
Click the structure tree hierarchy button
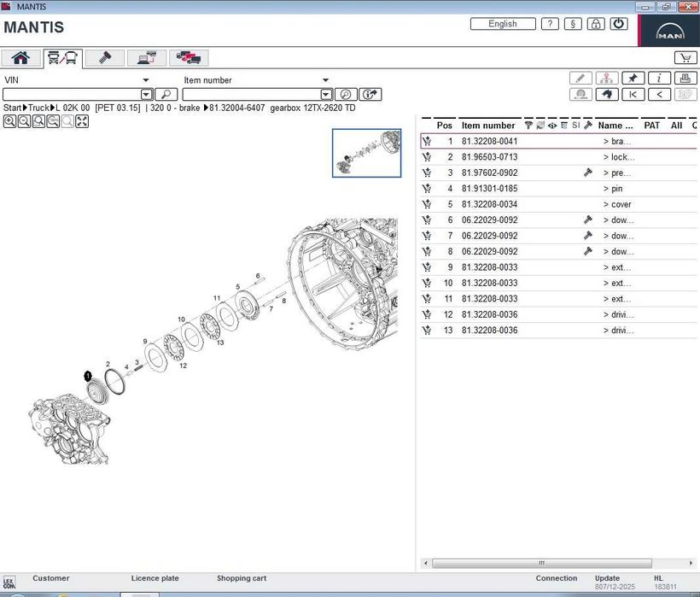(607, 78)
